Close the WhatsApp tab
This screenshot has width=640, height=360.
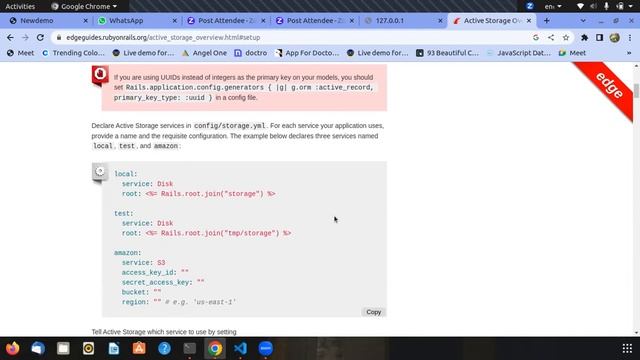pos(175,20)
